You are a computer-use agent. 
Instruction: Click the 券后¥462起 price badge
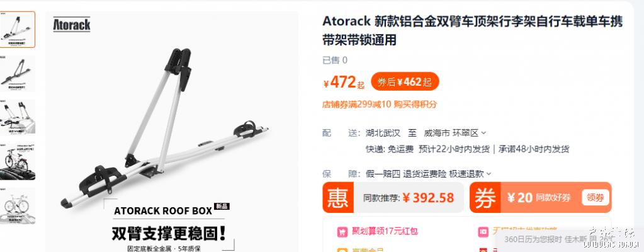coord(405,82)
